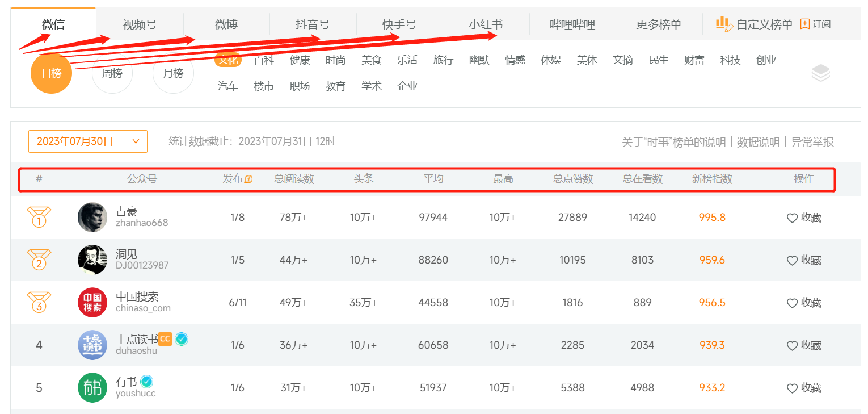Image resolution: width=868 pixels, height=414 pixels.
Task: Open 十点读书 account avatar
Action: (92, 345)
